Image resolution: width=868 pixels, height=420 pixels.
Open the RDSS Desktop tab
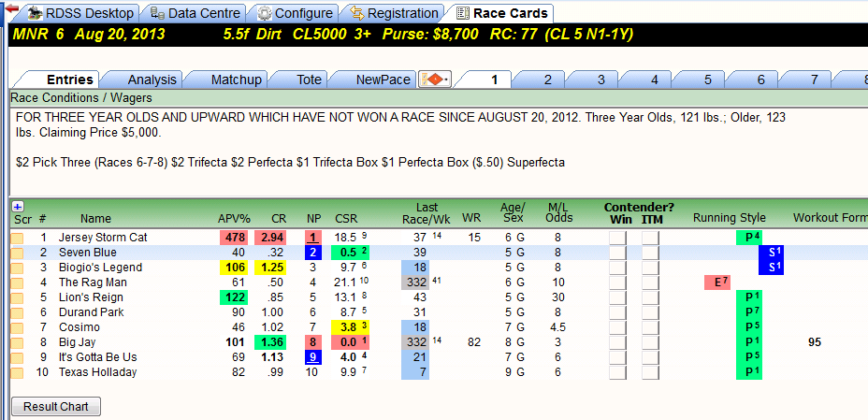pyautogui.click(x=80, y=13)
